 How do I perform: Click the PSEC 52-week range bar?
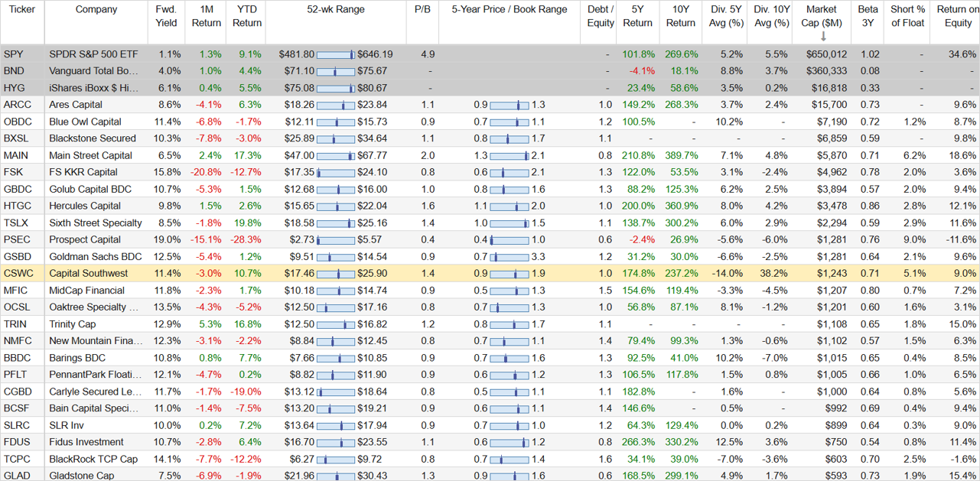[x=336, y=239]
